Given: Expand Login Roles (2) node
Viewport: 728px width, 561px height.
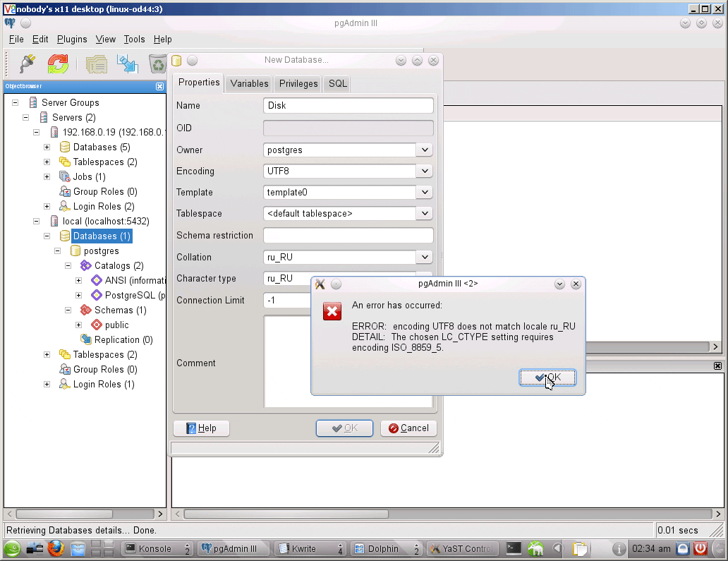Looking at the screenshot, I should pos(47,207).
